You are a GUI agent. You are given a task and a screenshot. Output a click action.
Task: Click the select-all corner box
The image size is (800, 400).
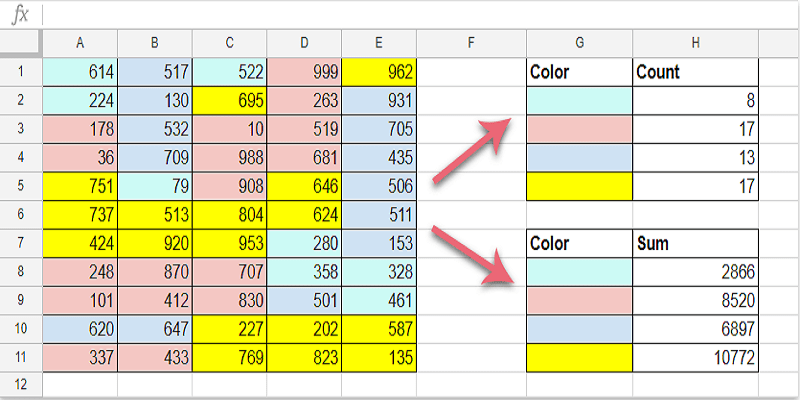coord(20,43)
